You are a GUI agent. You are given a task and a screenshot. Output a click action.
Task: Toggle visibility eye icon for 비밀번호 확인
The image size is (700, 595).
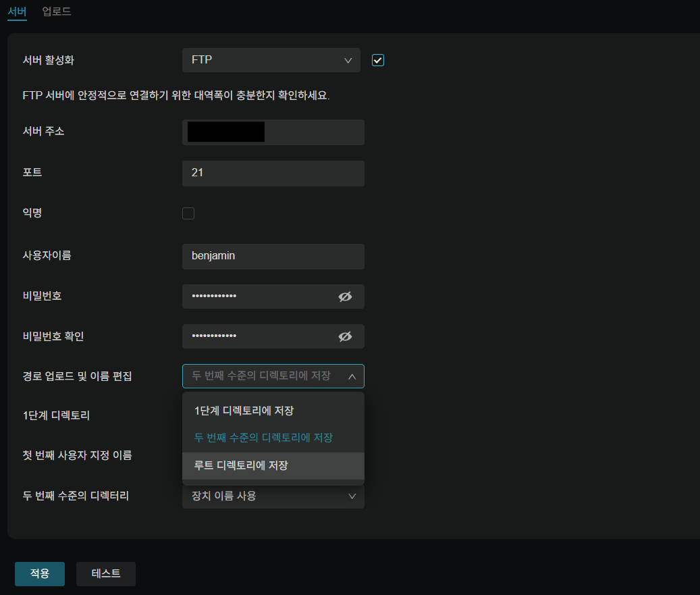click(345, 336)
